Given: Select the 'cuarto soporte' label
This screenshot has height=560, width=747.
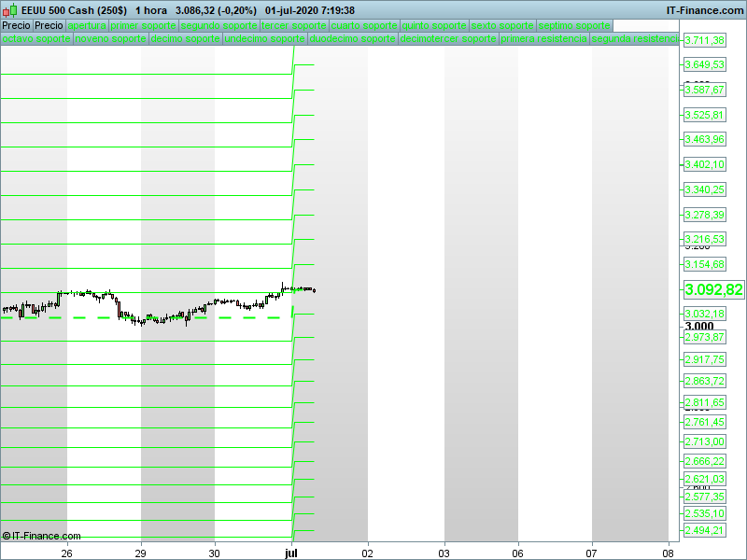Looking at the screenshot, I should point(364,26).
